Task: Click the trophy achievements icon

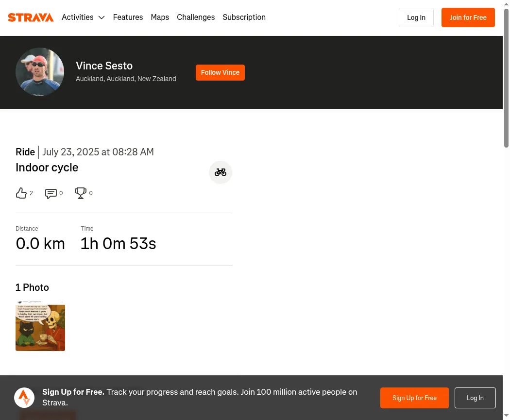Action: (80, 193)
